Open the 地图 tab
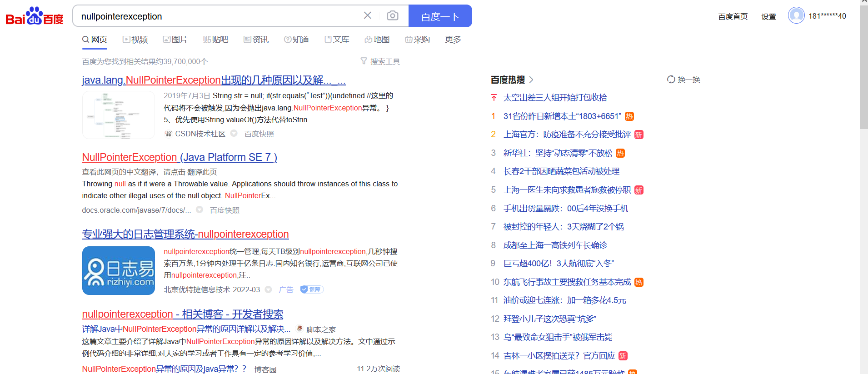This screenshot has height=374, width=868. (x=377, y=40)
